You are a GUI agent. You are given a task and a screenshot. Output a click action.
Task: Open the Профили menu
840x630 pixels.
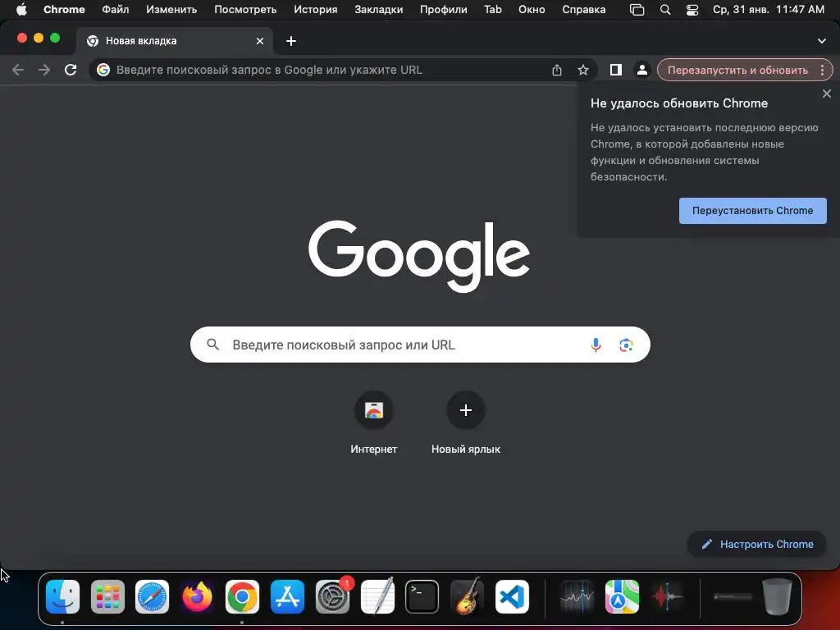(444, 10)
